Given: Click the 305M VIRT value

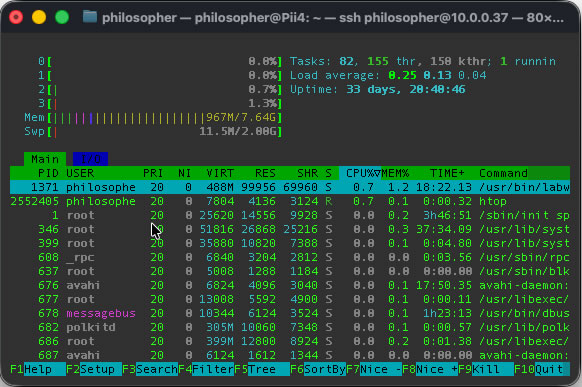Looking at the screenshot, I should point(220,327).
